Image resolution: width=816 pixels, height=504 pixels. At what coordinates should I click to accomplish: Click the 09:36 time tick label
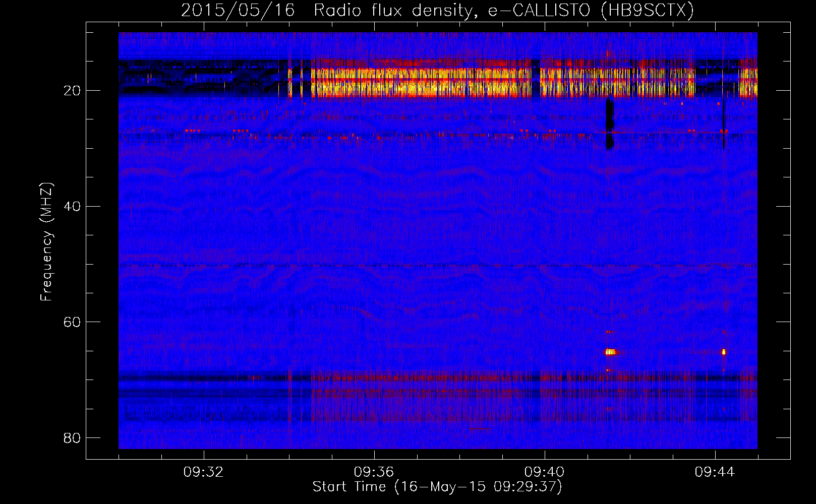coord(374,472)
